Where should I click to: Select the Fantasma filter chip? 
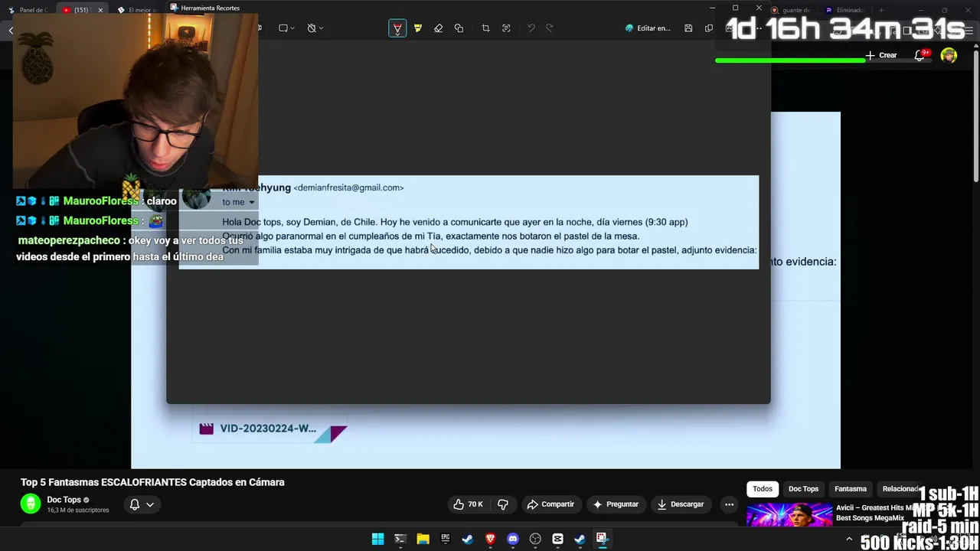tap(851, 489)
